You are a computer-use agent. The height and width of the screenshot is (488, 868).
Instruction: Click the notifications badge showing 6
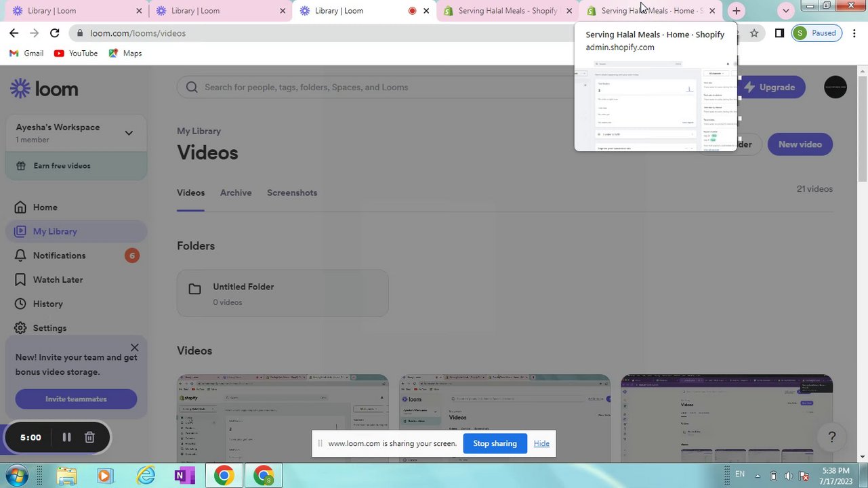point(132,256)
